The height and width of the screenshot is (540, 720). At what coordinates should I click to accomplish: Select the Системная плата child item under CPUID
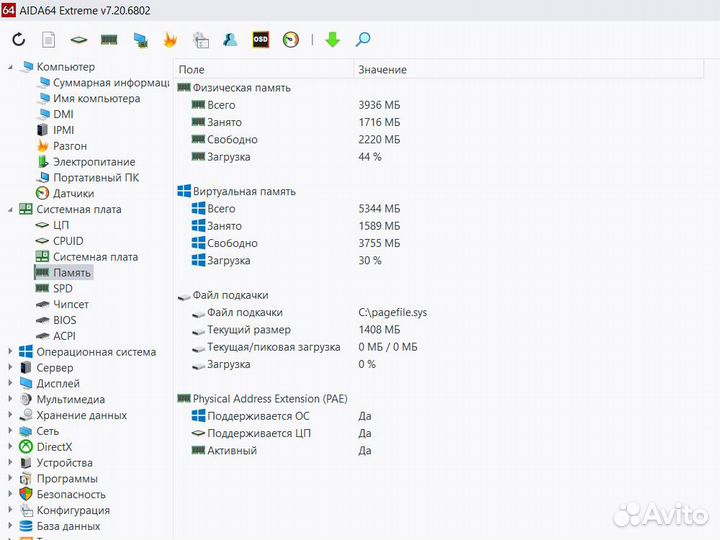click(87, 257)
